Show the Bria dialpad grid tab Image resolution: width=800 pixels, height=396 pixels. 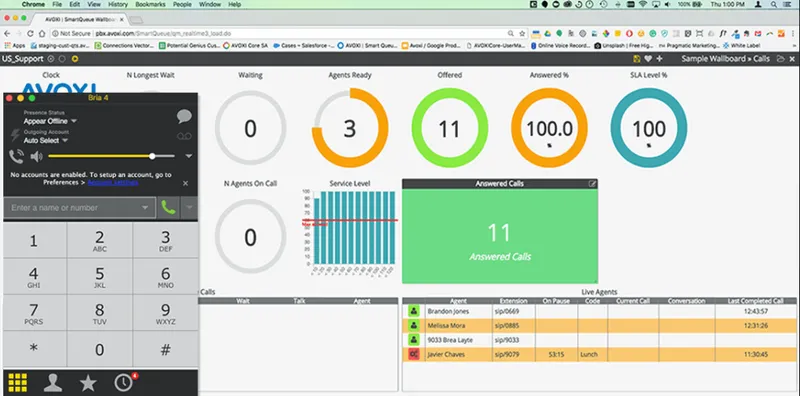pos(18,382)
